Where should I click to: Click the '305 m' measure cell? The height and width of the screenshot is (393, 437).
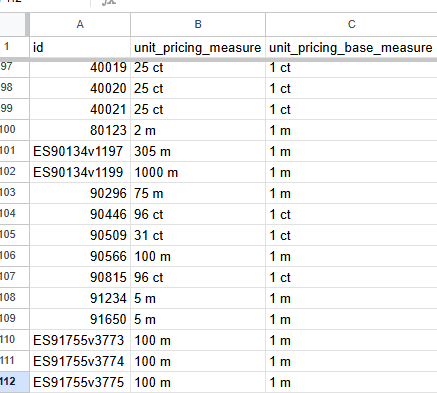click(x=198, y=151)
